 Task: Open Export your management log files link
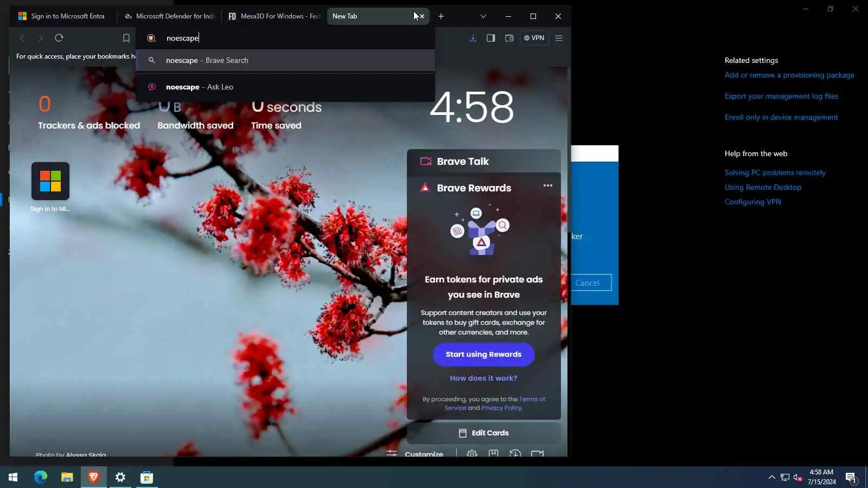pos(781,97)
